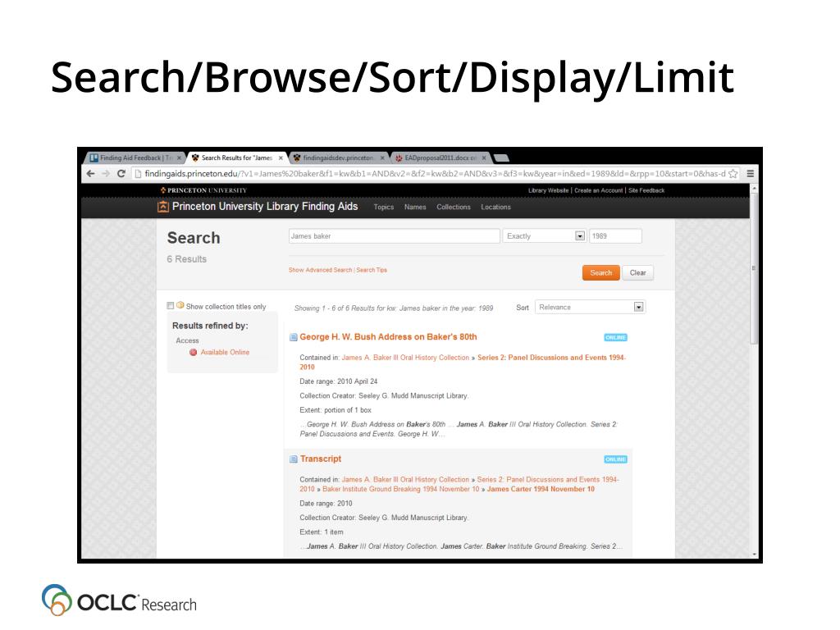Image resolution: width=840 pixels, height=630 pixels.
Task: Close the EADproposal2011.docx tab
Action: click(484, 158)
